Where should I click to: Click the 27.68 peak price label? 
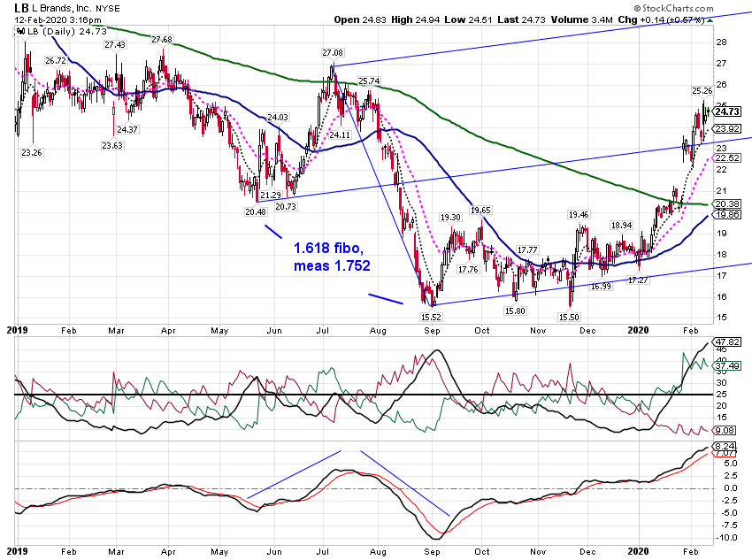[x=162, y=39]
